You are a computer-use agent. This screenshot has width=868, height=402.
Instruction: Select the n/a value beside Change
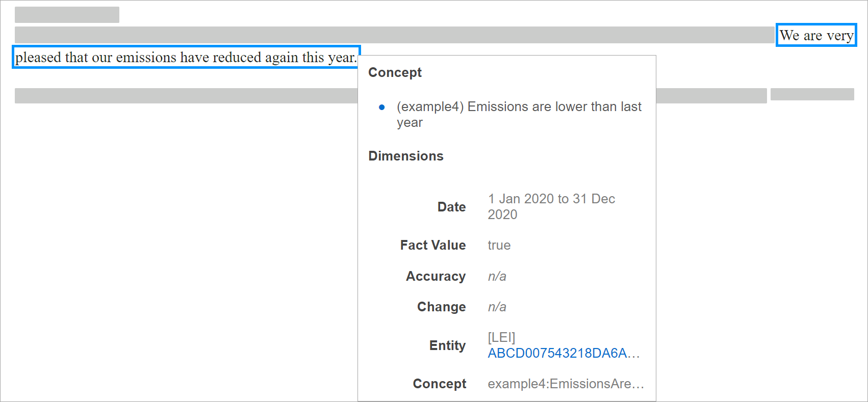point(497,307)
